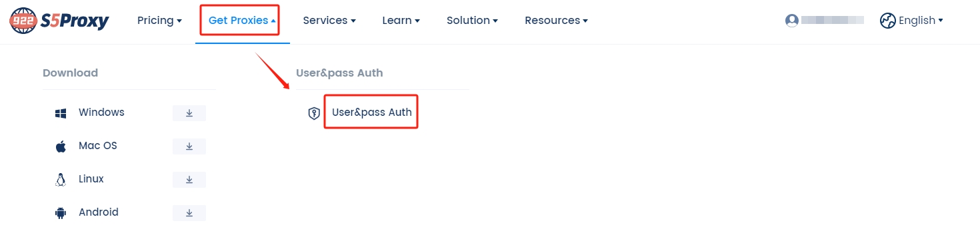The image size is (980, 243).
Task: Click the Android robot icon
Action: click(x=61, y=213)
